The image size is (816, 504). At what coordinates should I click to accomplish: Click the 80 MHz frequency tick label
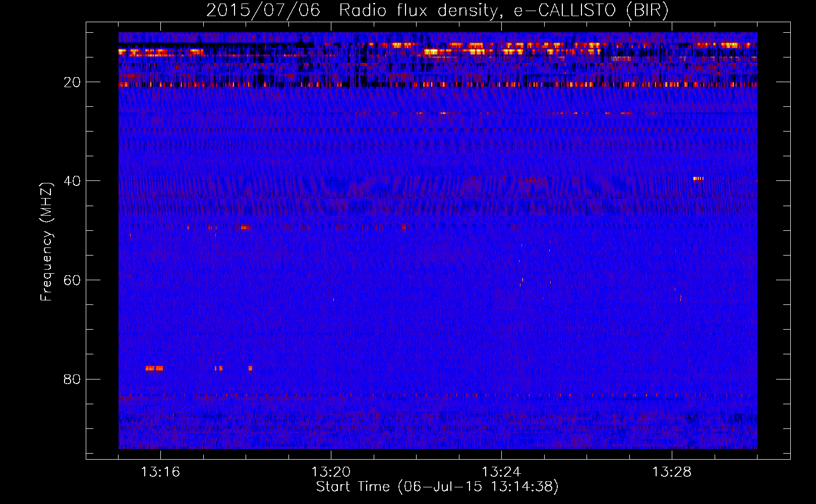coord(73,379)
